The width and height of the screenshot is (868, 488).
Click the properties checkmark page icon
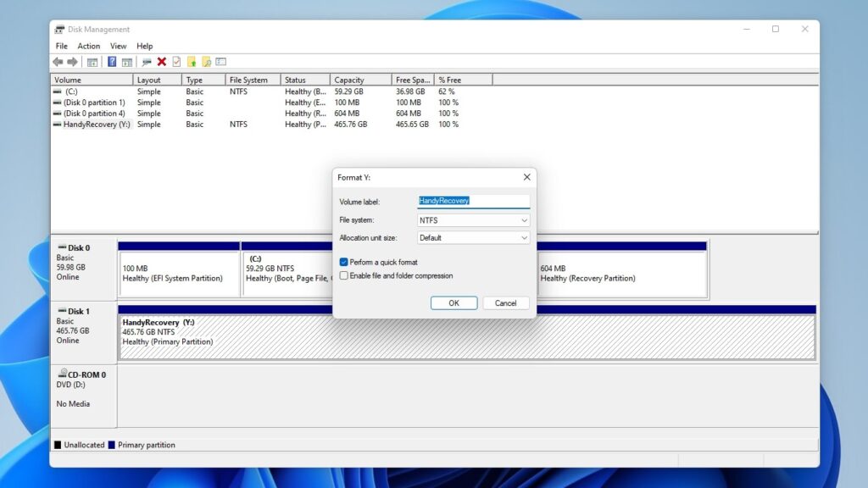pyautogui.click(x=176, y=62)
